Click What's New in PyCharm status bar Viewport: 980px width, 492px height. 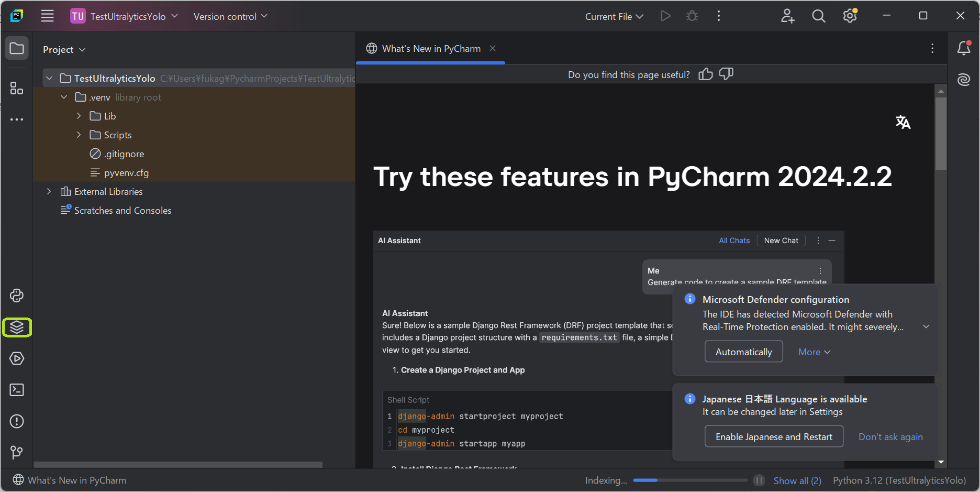(x=70, y=480)
